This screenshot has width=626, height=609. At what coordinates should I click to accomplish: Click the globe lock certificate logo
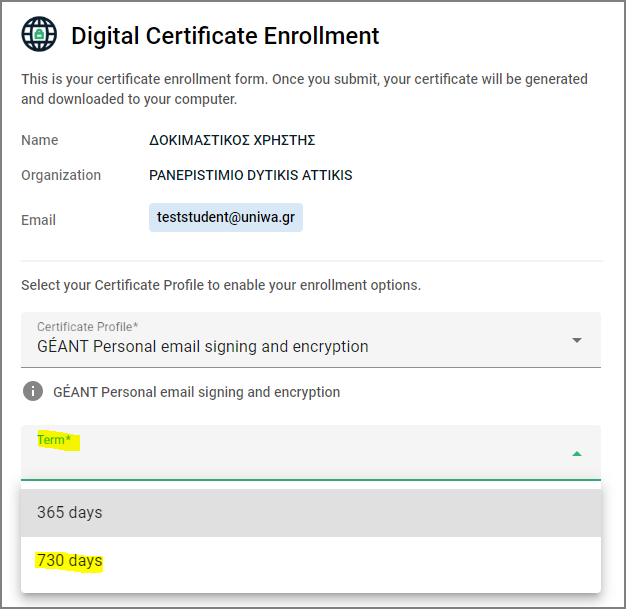(x=39, y=34)
